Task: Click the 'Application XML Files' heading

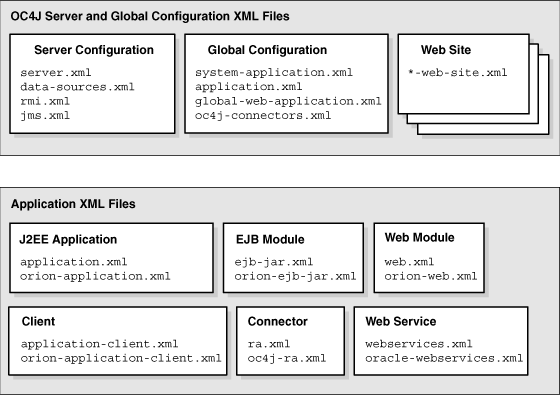Action: point(73,204)
